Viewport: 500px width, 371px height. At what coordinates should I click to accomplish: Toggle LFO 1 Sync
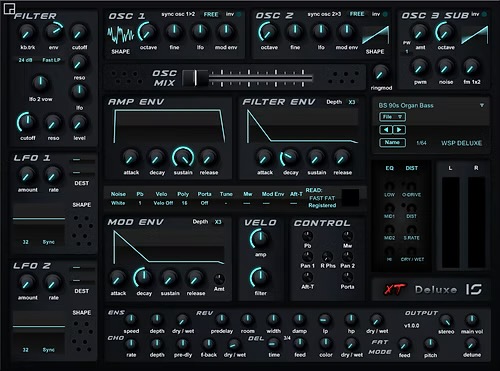[x=49, y=242]
